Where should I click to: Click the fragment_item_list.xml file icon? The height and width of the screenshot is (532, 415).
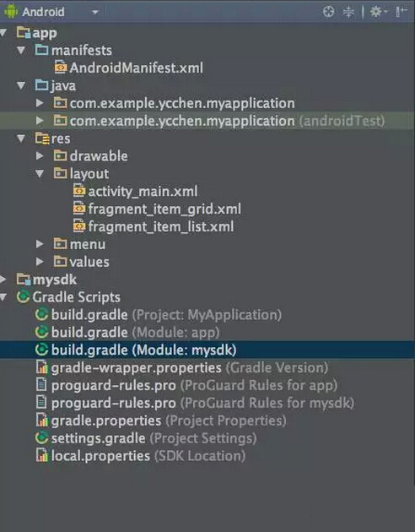pyautogui.click(x=79, y=226)
